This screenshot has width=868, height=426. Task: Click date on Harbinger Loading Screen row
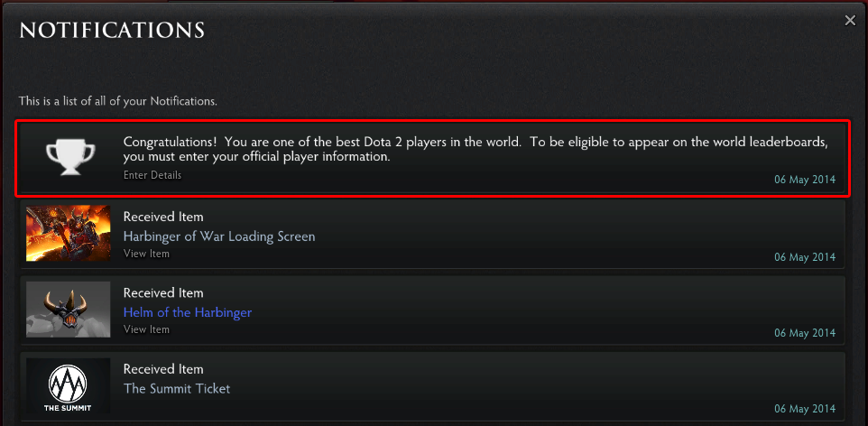[x=805, y=257]
